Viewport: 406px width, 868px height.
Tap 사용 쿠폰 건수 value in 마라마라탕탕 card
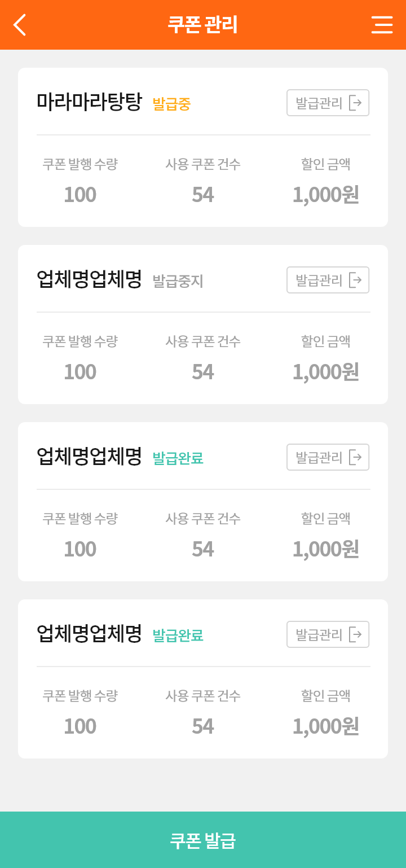click(x=203, y=195)
